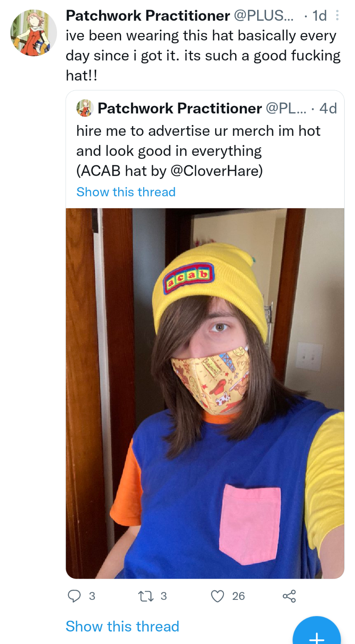Open Show this thread link at bottom
355x644 pixels.
click(122, 626)
